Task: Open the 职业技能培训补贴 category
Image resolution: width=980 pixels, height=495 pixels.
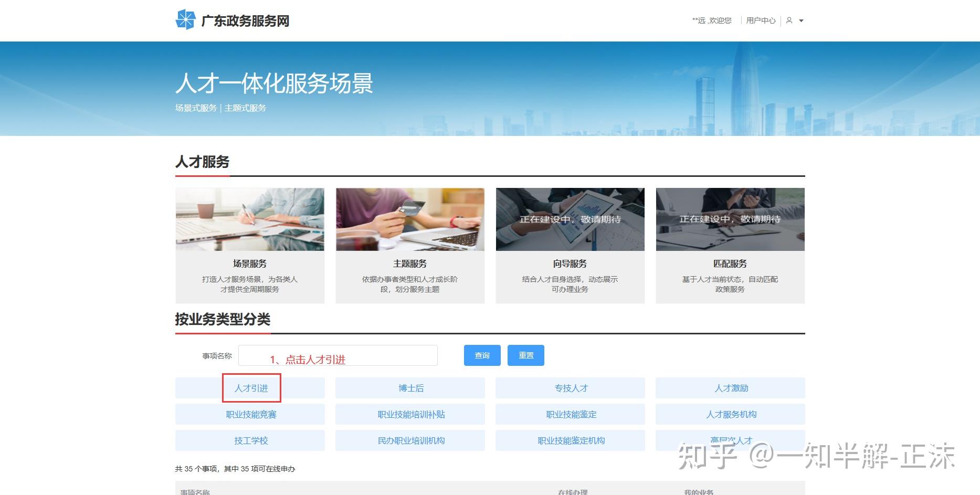Action: pos(410,414)
